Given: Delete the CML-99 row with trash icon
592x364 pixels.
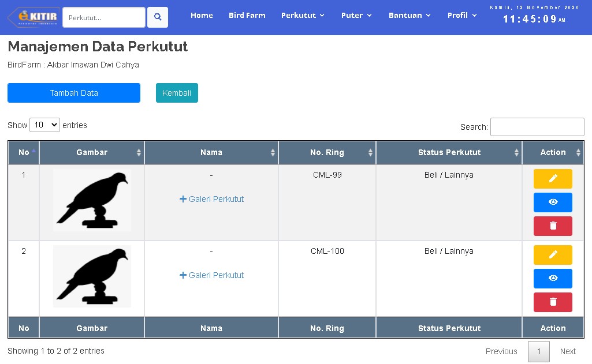Looking at the screenshot, I should pyautogui.click(x=553, y=226).
